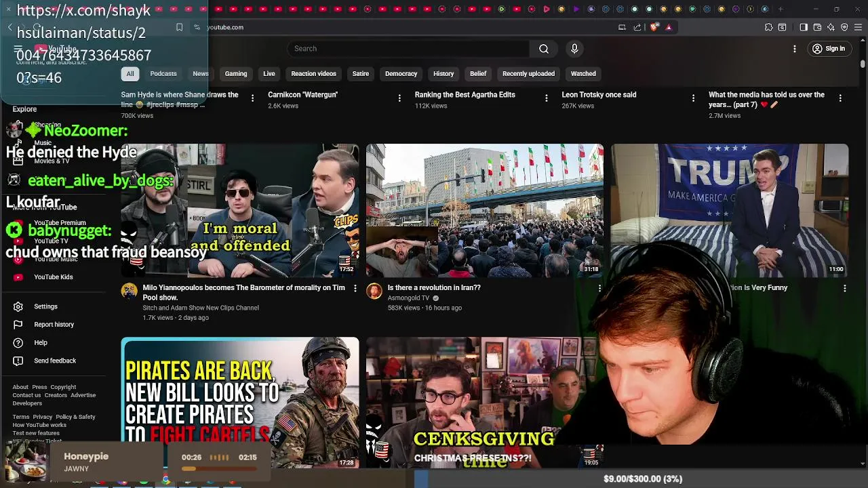Open Leon Trotsky once said video title

pos(599,95)
